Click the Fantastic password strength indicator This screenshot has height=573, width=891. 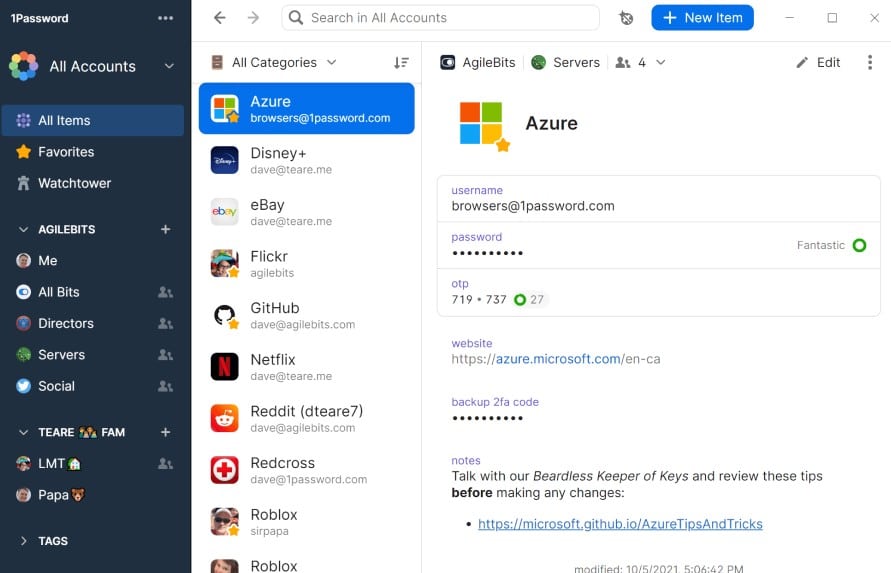click(x=831, y=246)
